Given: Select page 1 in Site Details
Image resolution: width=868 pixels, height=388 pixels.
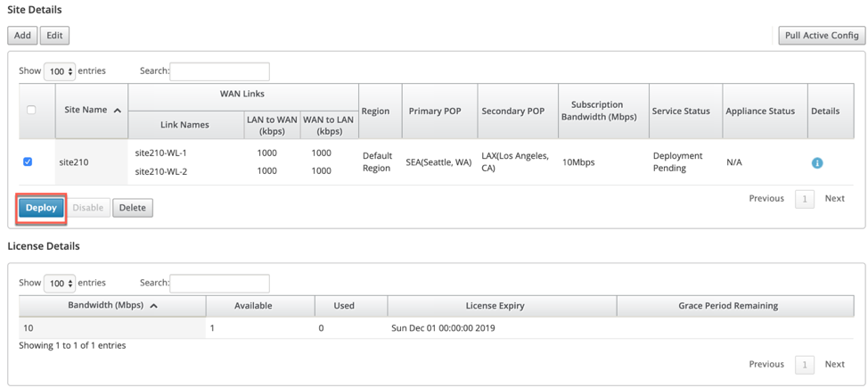Looking at the screenshot, I should pyautogui.click(x=805, y=199).
